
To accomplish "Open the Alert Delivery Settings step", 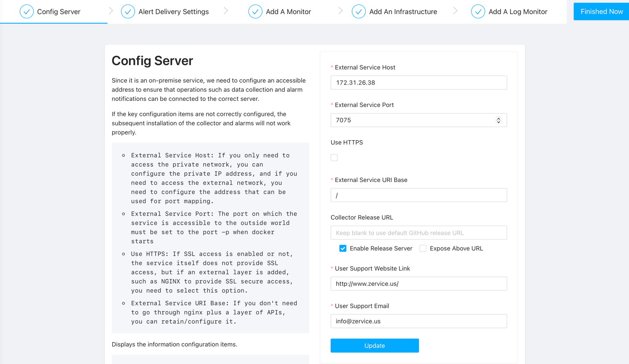I will tap(173, 12).
